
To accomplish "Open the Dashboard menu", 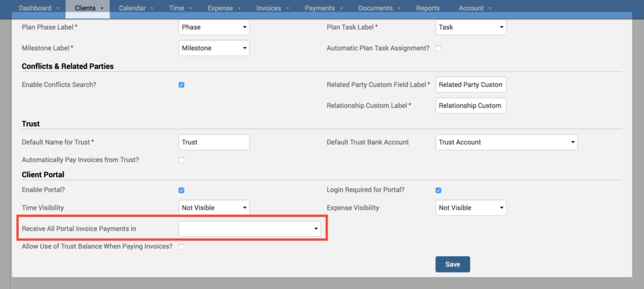I will tap(39, 8).
